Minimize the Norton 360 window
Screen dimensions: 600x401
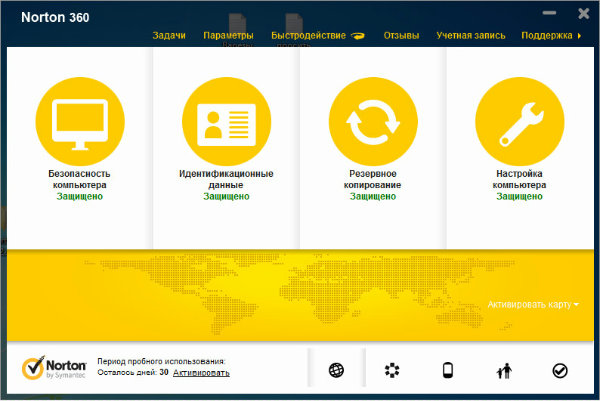tap(548, 13)
